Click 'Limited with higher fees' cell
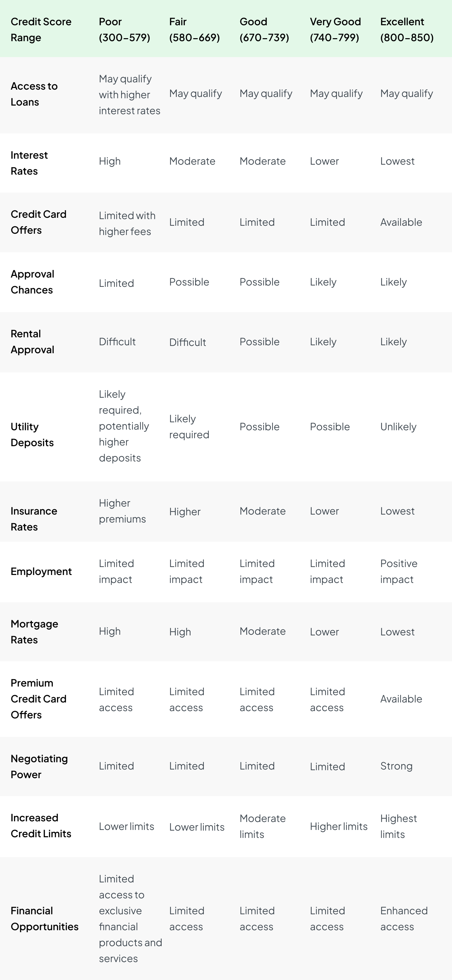This screenshot has height=980, width=452. click(127, 223)
